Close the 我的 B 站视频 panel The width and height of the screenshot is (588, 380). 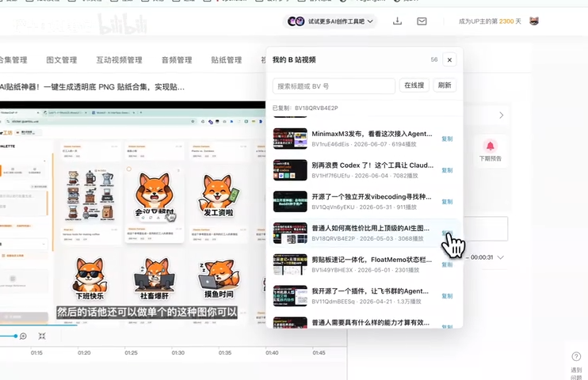coord(449,59)
